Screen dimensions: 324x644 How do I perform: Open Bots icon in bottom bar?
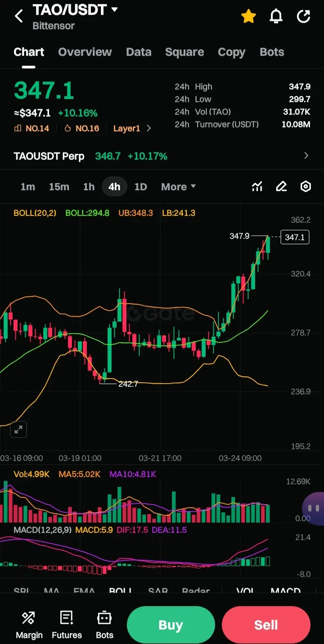tap(104, 625)
